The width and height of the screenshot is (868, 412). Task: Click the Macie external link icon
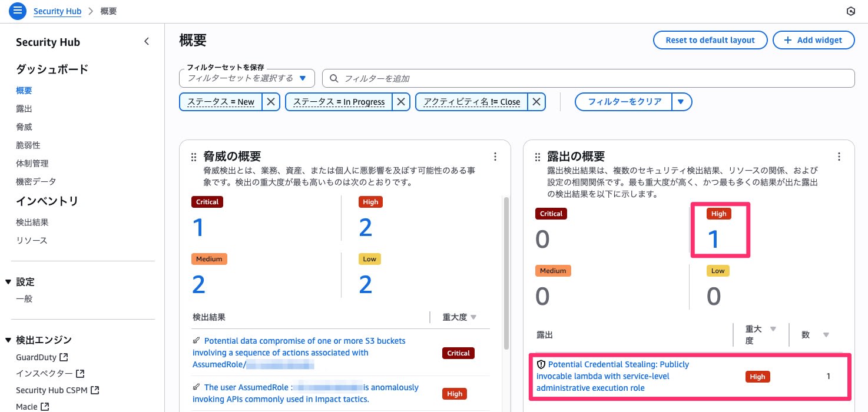pos(45,407)
